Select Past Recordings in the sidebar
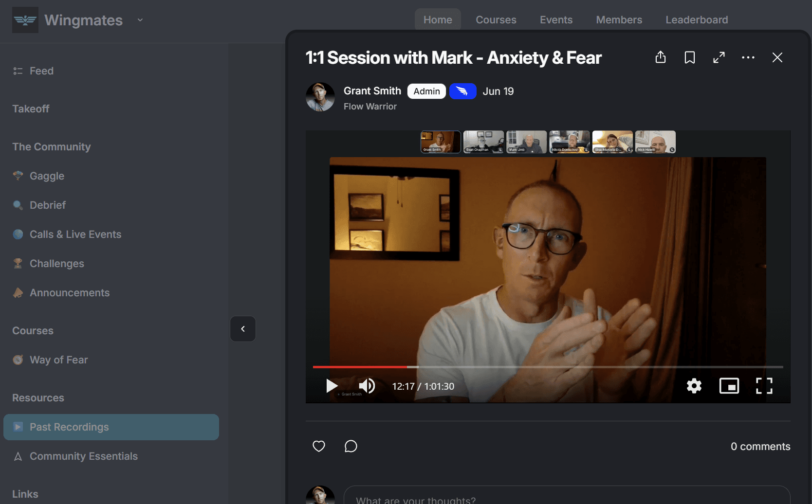This screenshot has height=504, width=812. (x=111, y=427)
